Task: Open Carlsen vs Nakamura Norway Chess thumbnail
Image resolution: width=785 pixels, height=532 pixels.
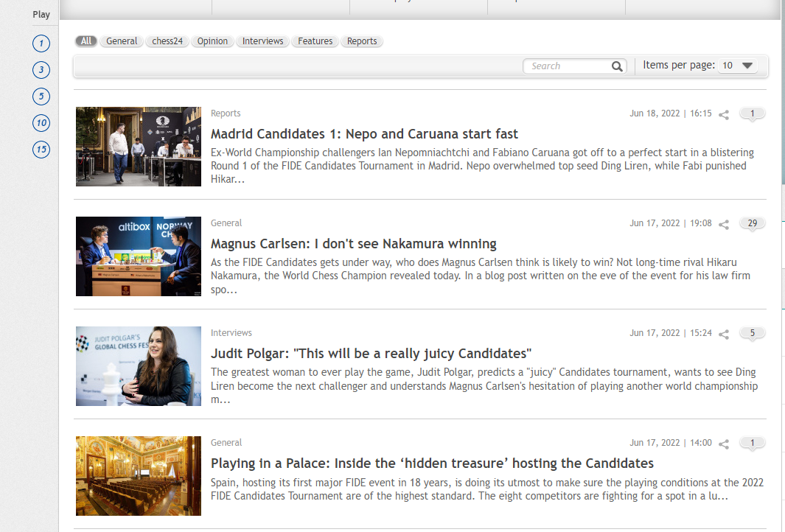Action: (138, 256)
